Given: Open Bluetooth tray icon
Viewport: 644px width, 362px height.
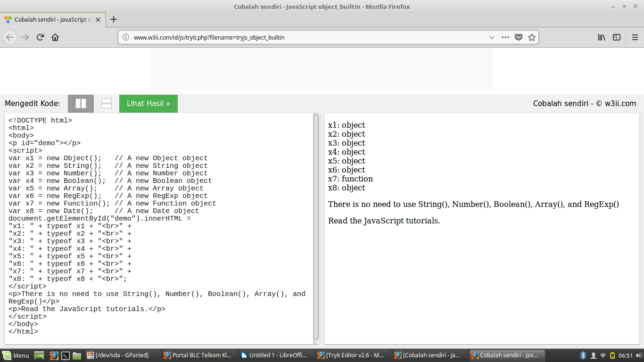Looking at the screenshot, I should (x=583, y=355).
